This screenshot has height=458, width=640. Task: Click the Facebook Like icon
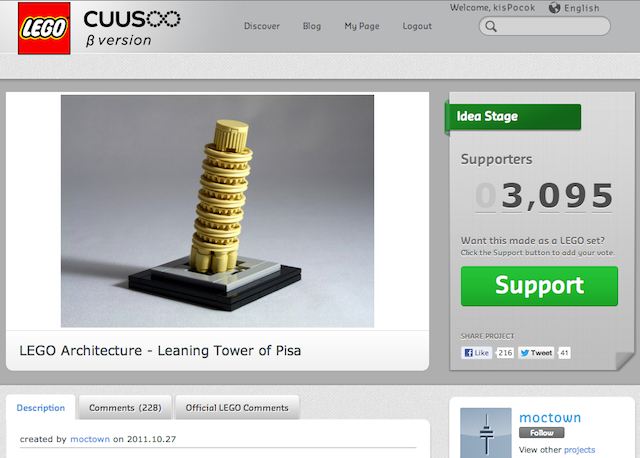[469, 353]
